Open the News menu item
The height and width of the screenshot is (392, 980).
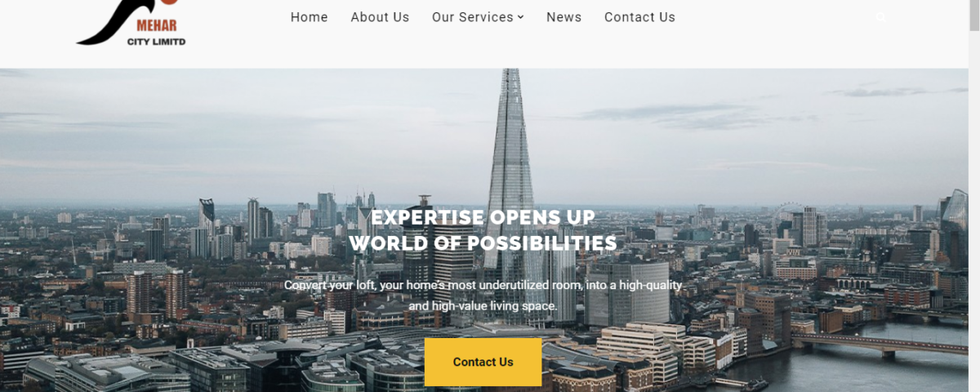564,17
